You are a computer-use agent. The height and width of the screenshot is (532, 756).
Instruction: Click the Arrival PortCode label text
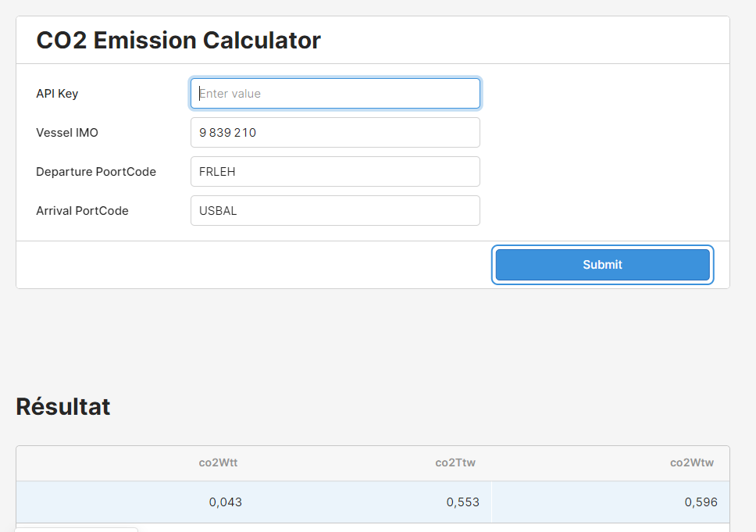tap(83, 210)
